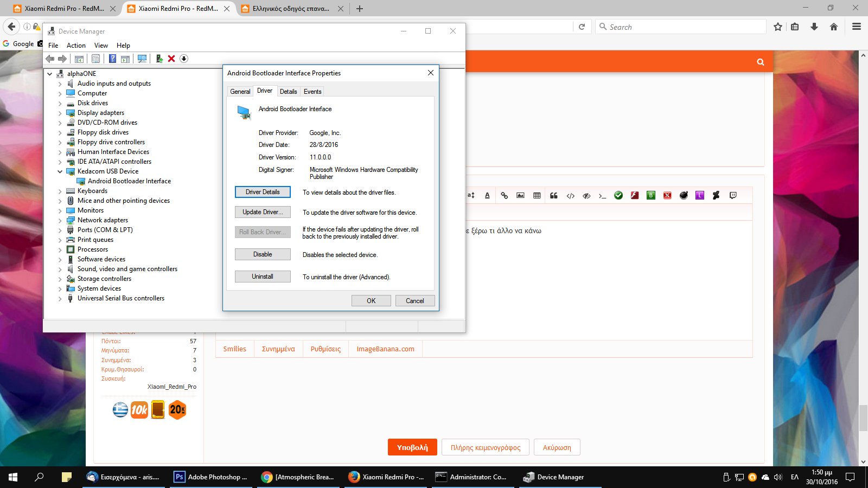Open a new Firefox tab with plus button
Viewport: 868px width, 488px height.
(359, 9)
